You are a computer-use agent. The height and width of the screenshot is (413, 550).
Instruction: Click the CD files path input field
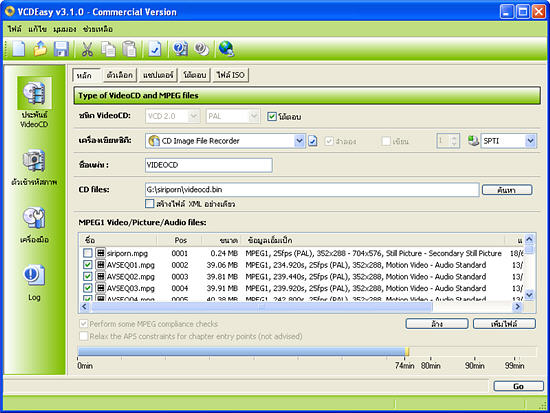tap(312, 189)
